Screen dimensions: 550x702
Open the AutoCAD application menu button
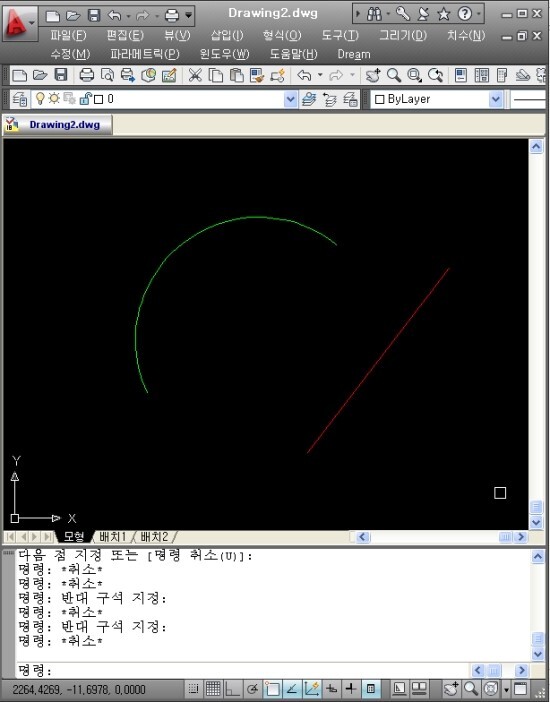tap(20, 22)
